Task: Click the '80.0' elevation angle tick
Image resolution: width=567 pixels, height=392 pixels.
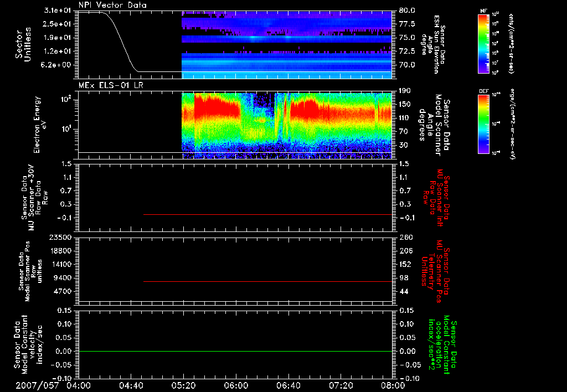Action: tap(407, 11)
